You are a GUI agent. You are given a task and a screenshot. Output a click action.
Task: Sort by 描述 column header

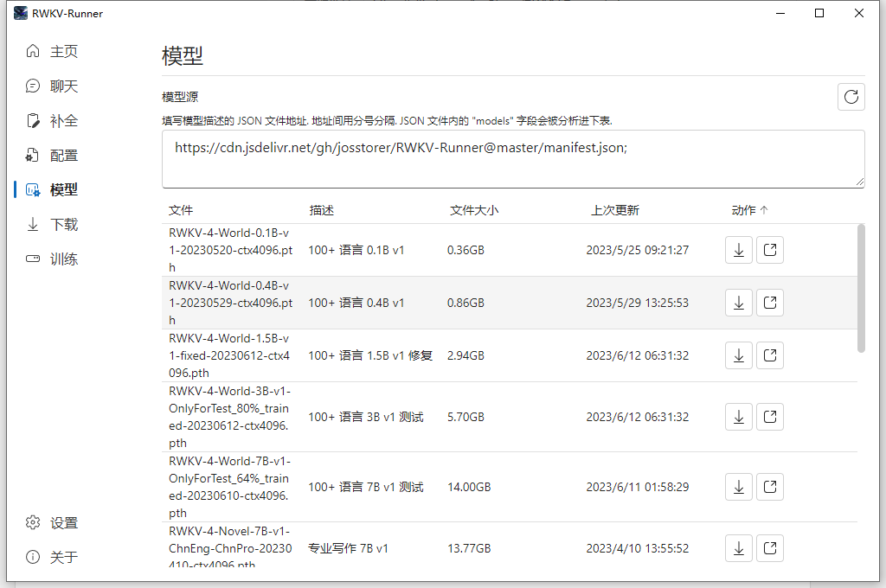322,210
